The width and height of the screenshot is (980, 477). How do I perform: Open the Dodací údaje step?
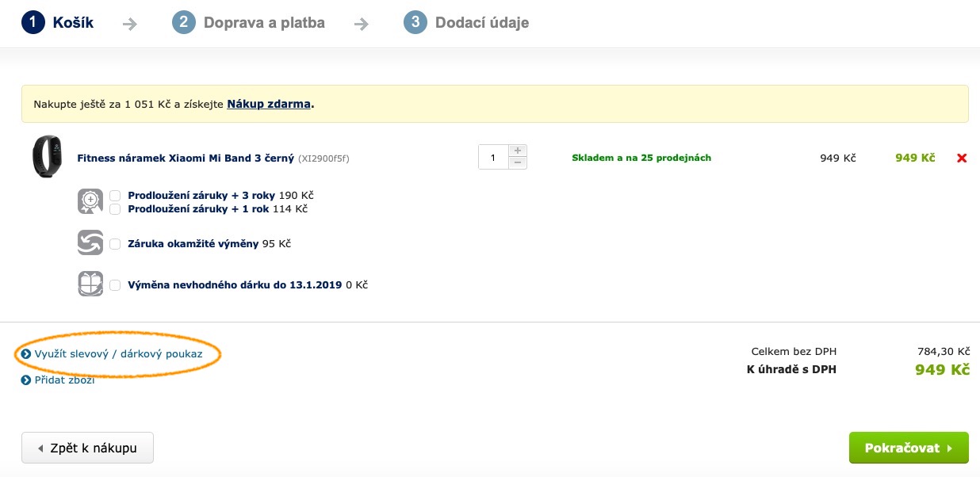[481, 23]
